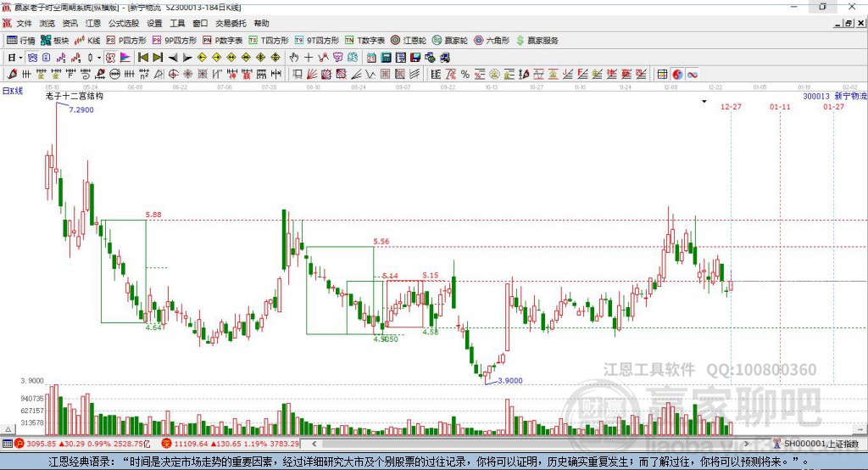868x470 pixels.
Task: Open the 江恩 menu
Action: coord(93,23)
